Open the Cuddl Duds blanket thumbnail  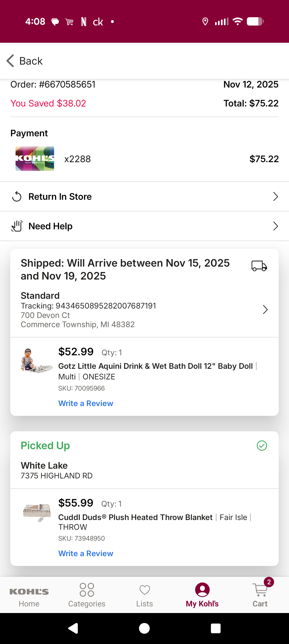(x=37, y=512)
